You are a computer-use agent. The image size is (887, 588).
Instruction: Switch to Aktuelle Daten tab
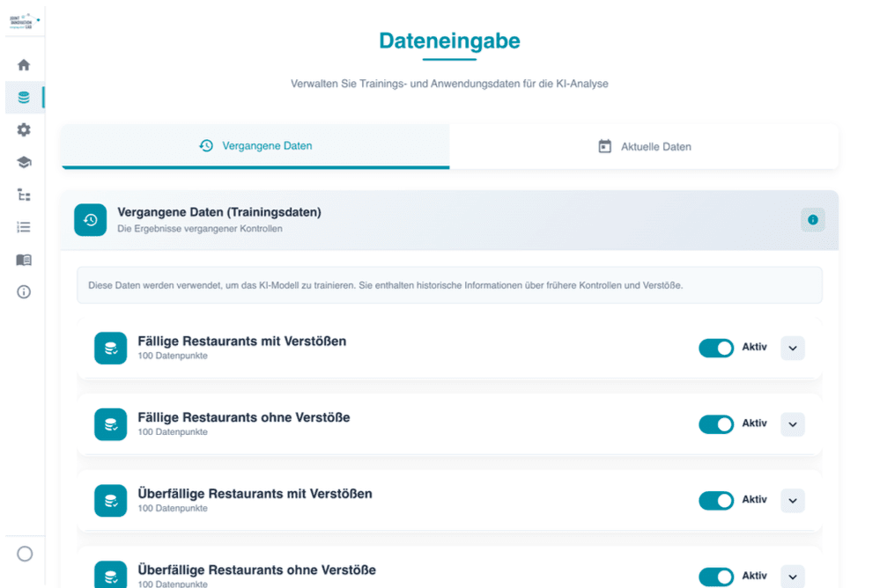pos(644,147)
